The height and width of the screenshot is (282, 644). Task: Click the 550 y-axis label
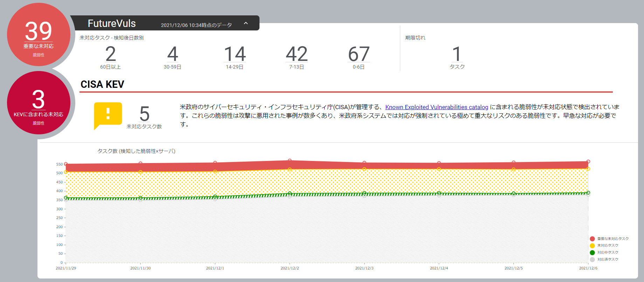tap(60, 164)
